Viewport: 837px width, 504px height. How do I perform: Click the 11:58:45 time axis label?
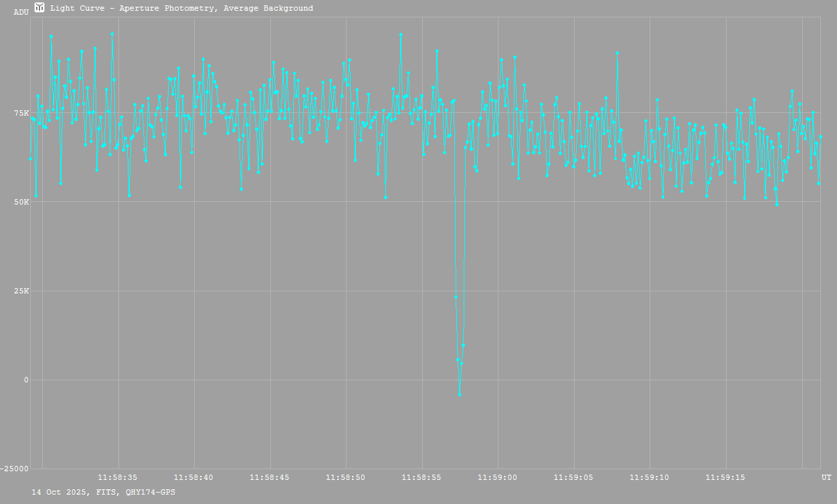(270, 477)
